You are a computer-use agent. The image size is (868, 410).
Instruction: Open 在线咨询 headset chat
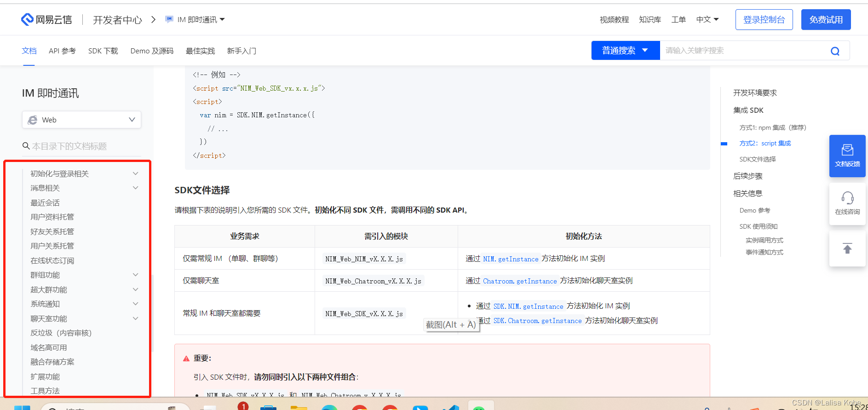(847, 204)
